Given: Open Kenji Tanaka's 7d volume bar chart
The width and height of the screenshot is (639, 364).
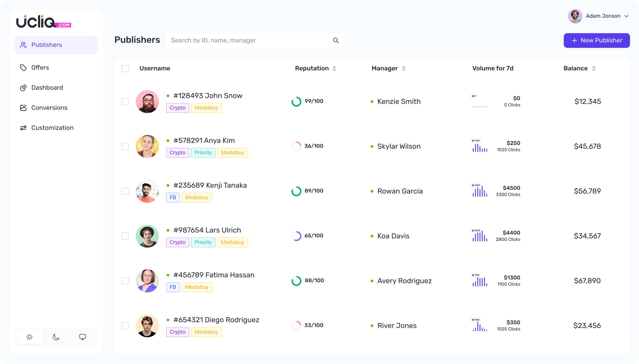Looking at the screenshot, I should tap(480, 191).
